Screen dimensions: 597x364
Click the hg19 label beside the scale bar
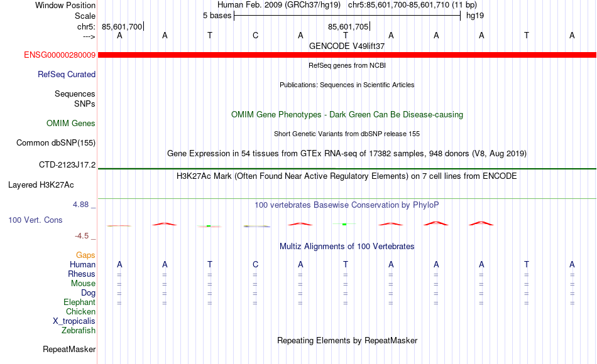coord(475,16)
